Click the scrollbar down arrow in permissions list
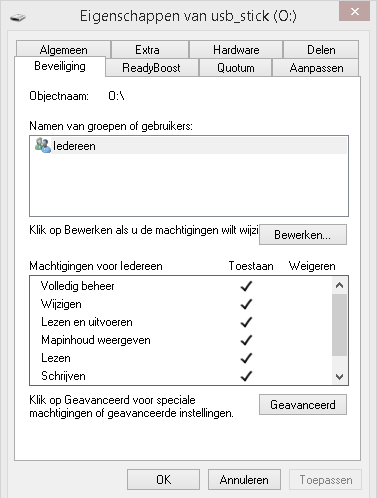 pos(339,377)
